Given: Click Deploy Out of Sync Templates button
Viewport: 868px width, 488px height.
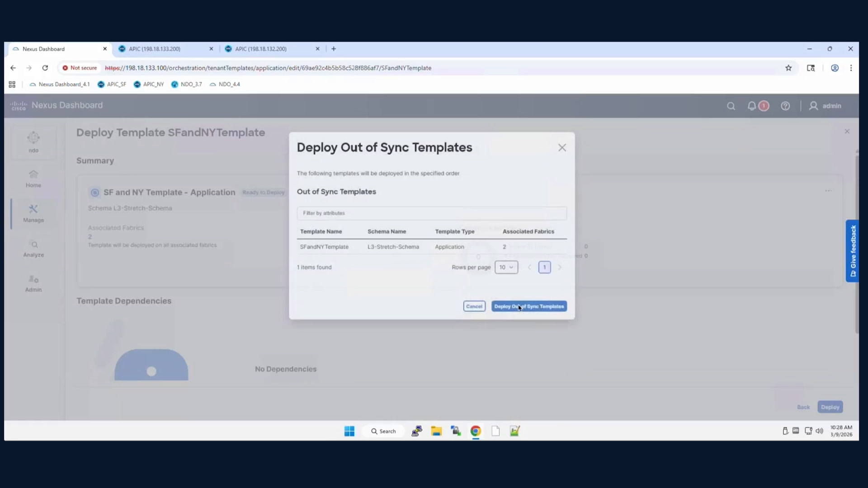Looking at the screenshot, I should click(x=529, y=306).
